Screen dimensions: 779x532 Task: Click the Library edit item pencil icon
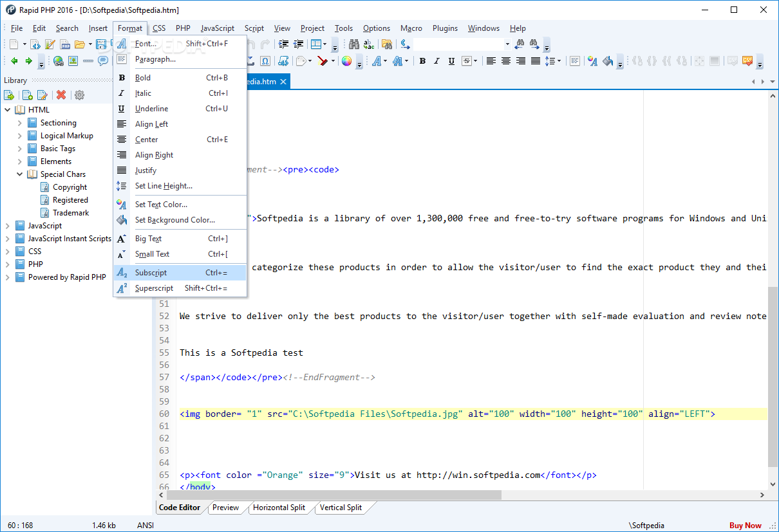(42, 95)
